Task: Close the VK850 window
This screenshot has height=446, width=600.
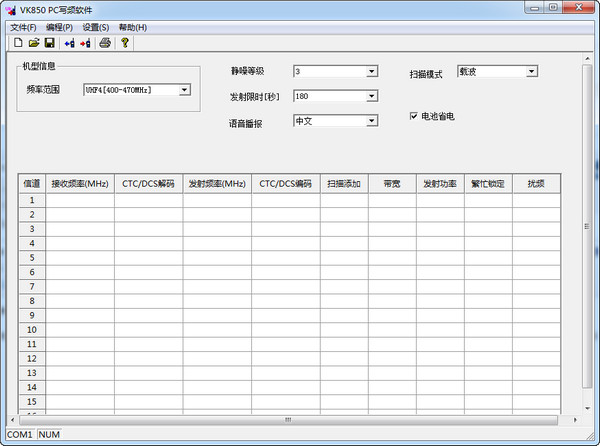Action: [x=579, y=8]
